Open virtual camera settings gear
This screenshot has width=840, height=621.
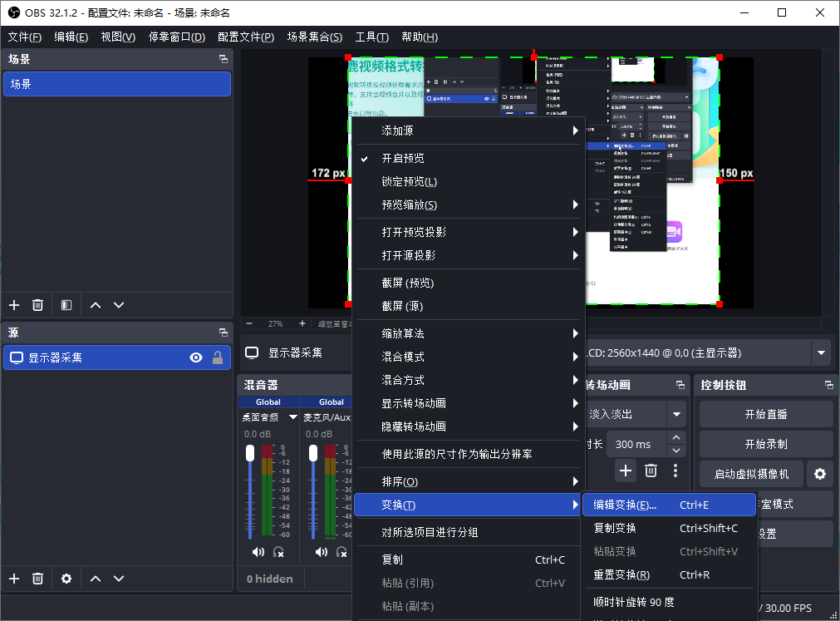coord(819,474)
